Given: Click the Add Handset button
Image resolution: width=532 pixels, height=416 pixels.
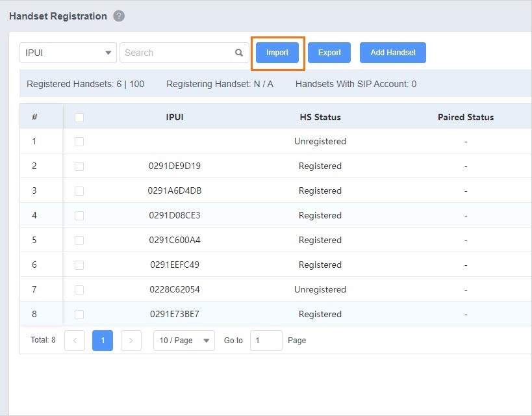Looking at the screenshot, I should click(393, 53).
